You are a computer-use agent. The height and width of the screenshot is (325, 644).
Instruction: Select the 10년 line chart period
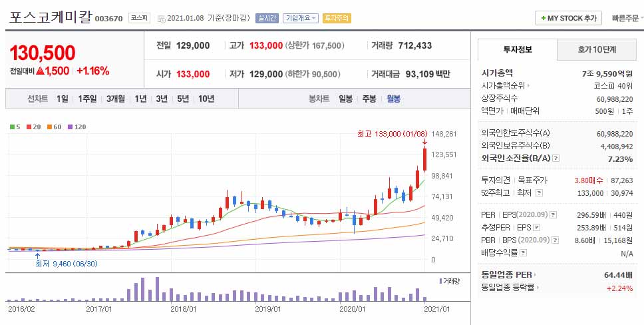click(206, 99)
